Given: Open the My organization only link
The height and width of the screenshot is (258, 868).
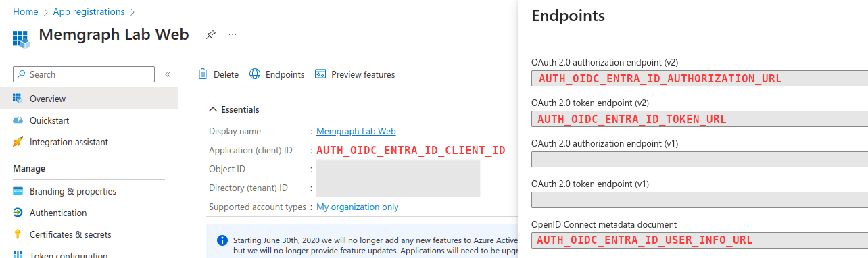Looking at the screenshot, I should (357, 207).
